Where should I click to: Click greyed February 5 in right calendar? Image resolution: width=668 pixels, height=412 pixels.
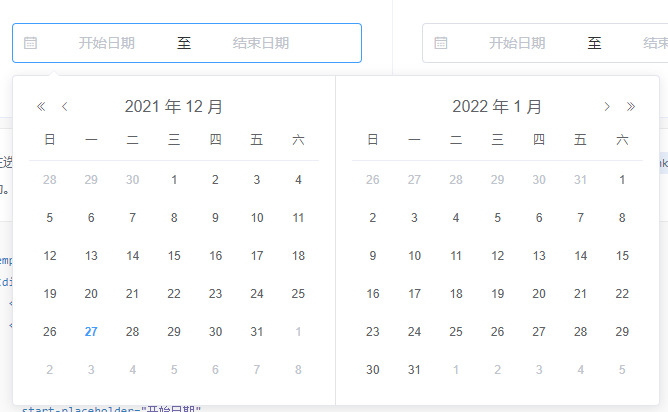click(x=622, y=369)
